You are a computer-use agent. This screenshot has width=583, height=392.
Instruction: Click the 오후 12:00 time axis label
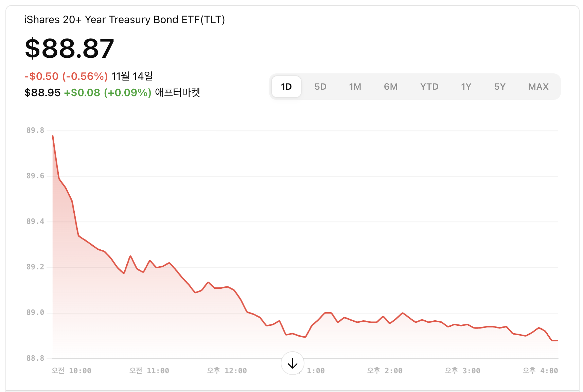tap(227, 371)
